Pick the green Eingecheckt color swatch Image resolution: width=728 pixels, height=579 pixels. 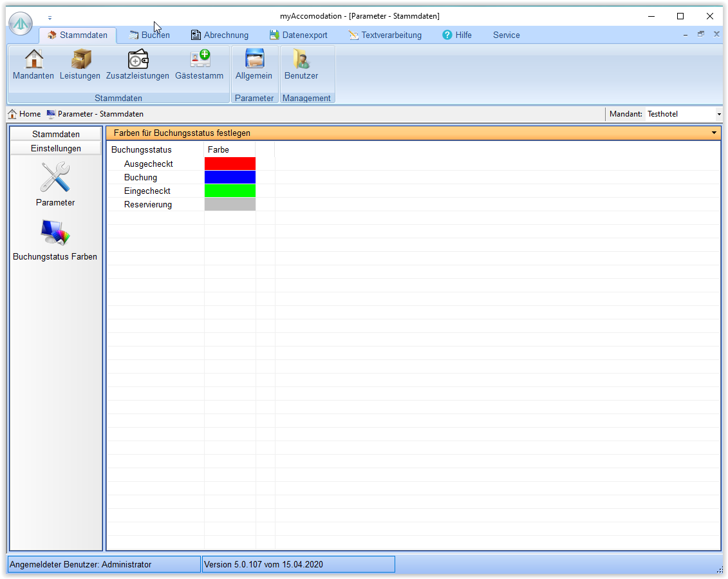[x=230, y=191]
